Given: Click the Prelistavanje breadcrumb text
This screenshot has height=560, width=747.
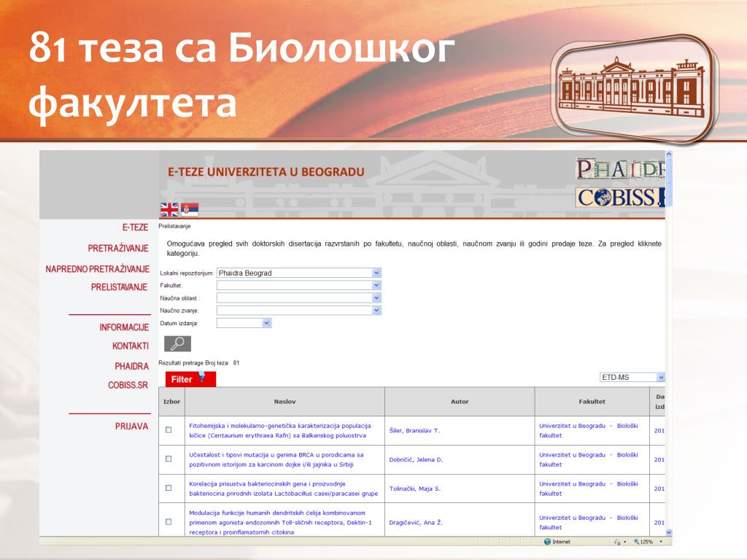Looking at the screenshot, I should coord(174,226).
